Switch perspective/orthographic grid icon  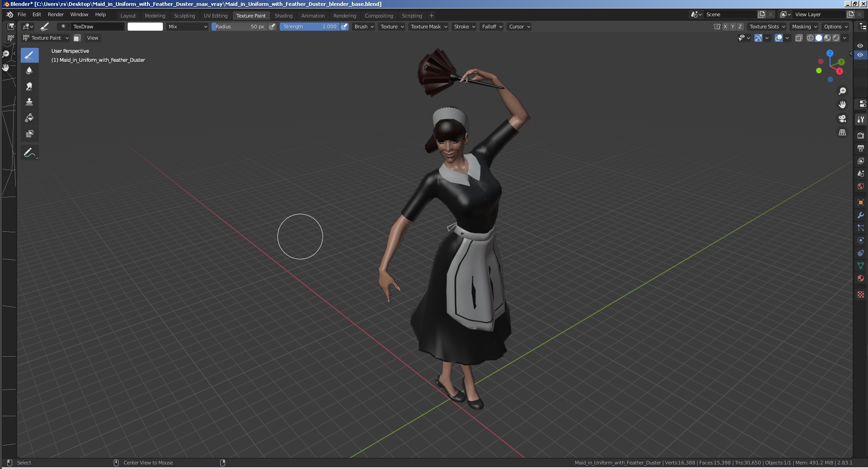[x=842, y=133]
